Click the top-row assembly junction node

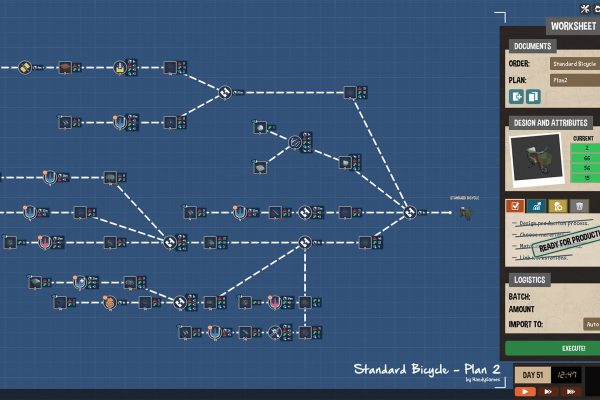click(x=225, y=93)
